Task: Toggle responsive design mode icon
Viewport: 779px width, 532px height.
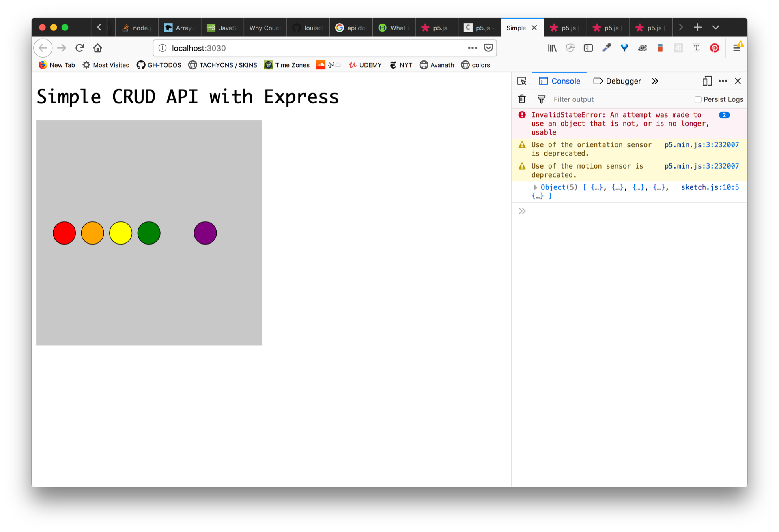Action: pyautogui.click(x=707, y=81)
